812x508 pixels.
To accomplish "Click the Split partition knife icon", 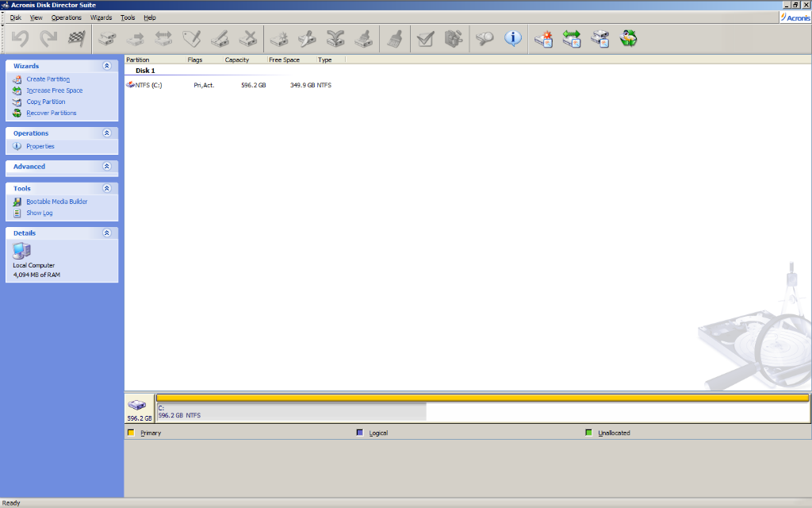I will 307,39.
